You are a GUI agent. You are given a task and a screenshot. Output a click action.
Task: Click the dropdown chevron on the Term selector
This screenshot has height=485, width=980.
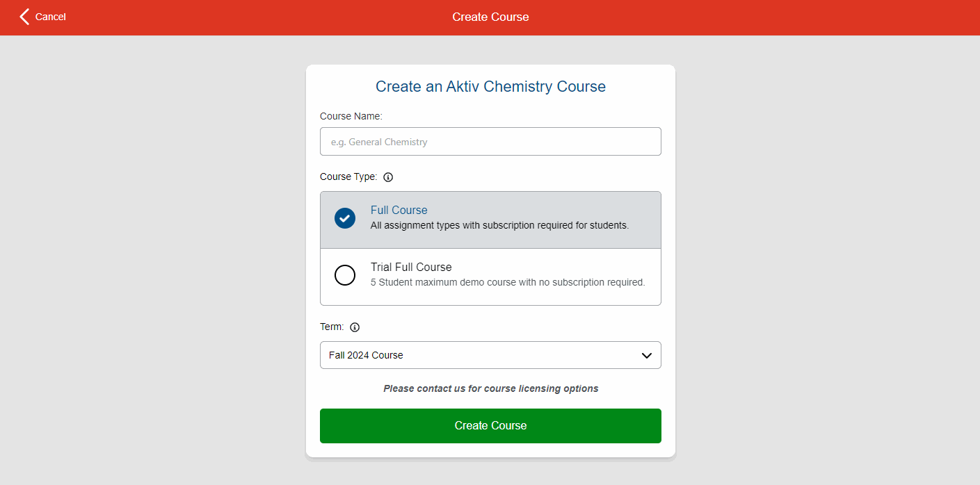(x=648, y=354)
